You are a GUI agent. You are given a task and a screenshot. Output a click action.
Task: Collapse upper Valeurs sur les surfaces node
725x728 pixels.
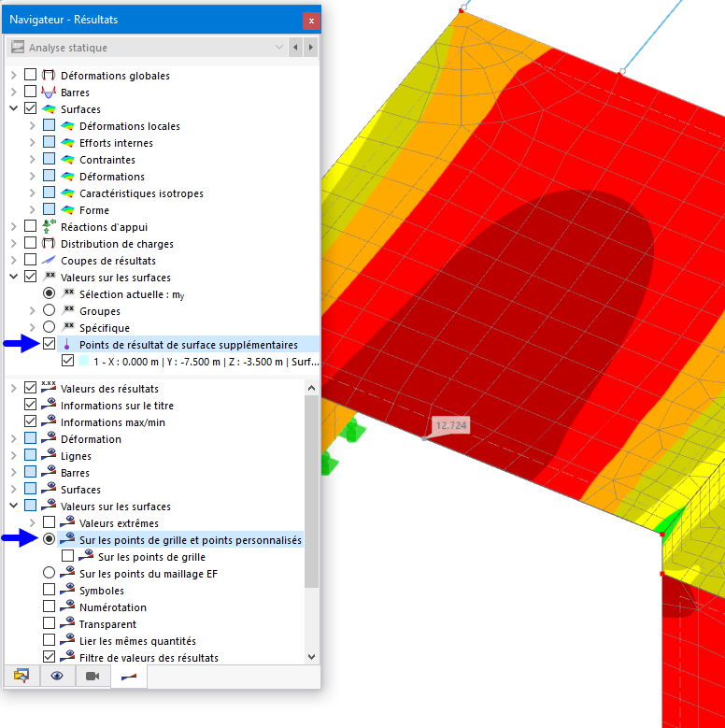point(13,277)
